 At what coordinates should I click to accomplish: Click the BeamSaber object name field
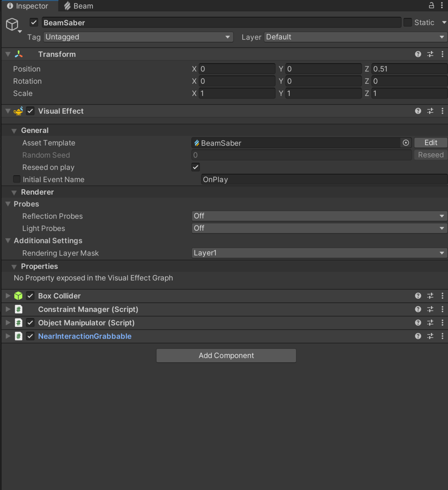coord(221,23)
